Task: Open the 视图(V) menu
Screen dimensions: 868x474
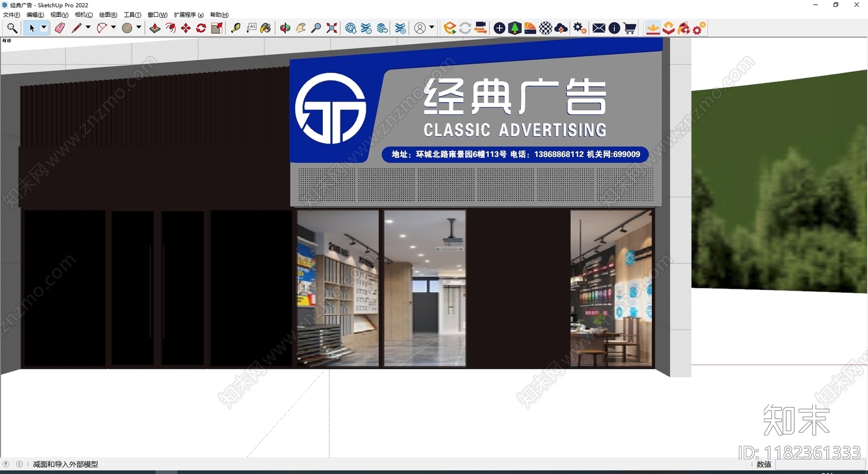Action: pyautogui.click(x=59, y=15)
